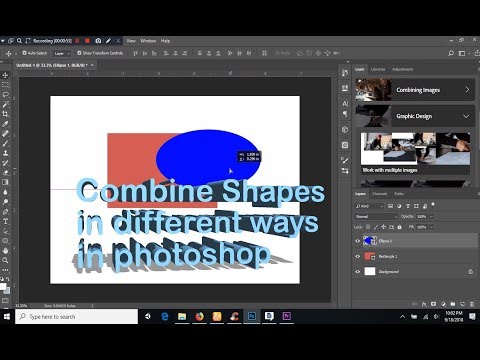
Task: Select the Eyedropper tool
Action: 5,124
